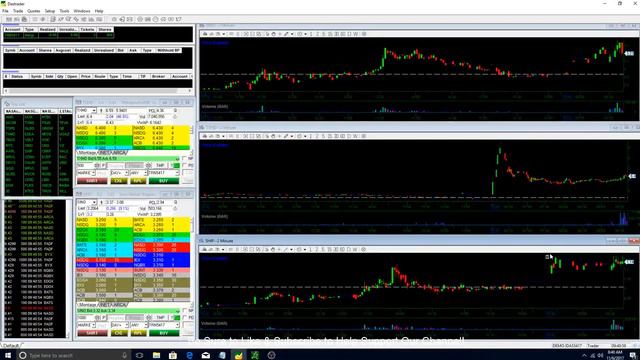This screenshot has width=640, height=360.
Task: Click the Qty column header
Action: pyautogui.click(x=60, y=76)
